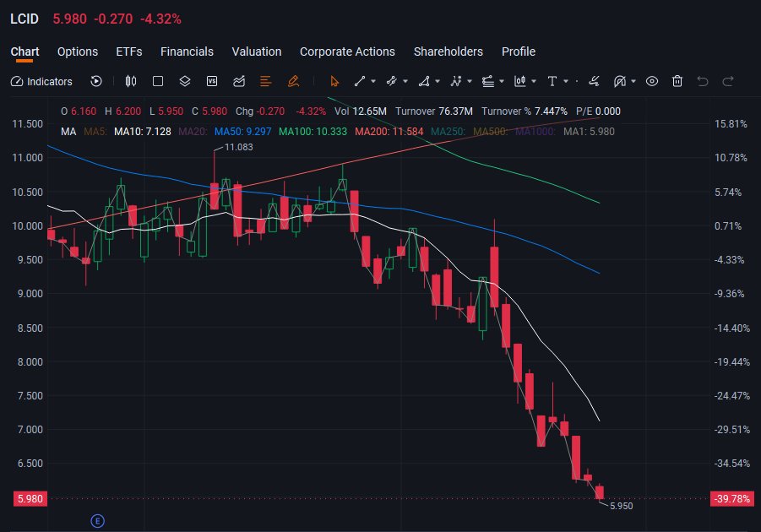Click the -39.78% percent axis label
The width and height of the screenshot is (761, 532).
click(732, 498)
